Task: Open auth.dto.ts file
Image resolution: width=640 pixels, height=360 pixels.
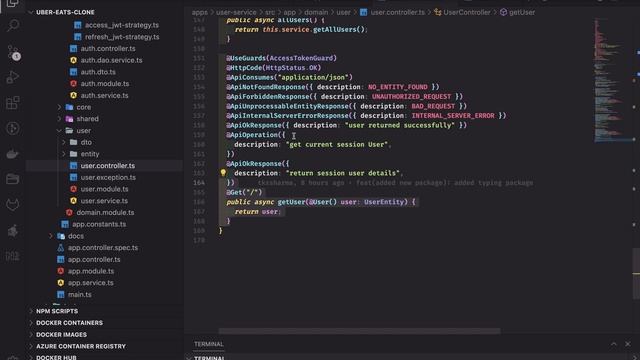Action: tap(98, 72)
